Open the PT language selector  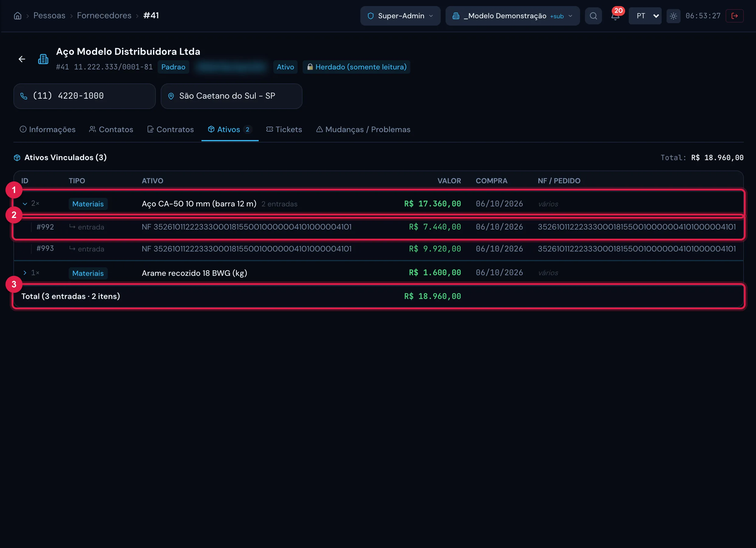(645, 16)
